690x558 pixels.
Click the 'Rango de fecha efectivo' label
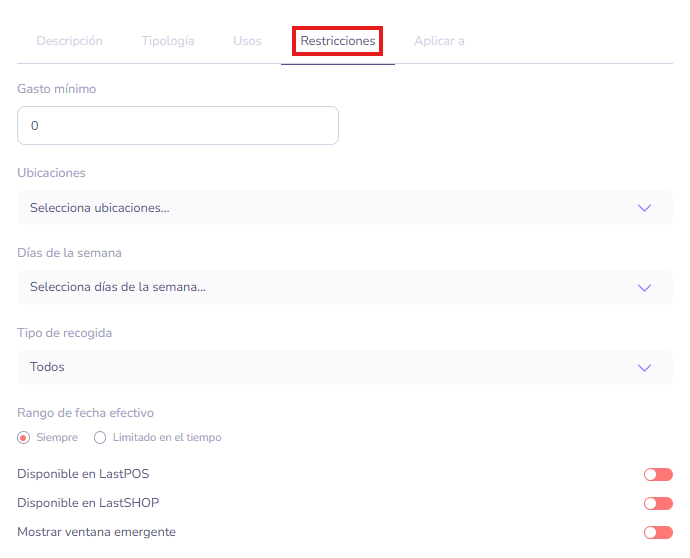85,413
